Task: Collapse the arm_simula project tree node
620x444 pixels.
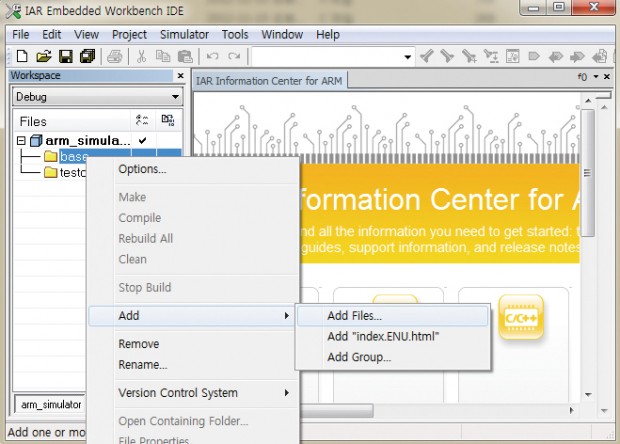Action: [x=21, y=141]
